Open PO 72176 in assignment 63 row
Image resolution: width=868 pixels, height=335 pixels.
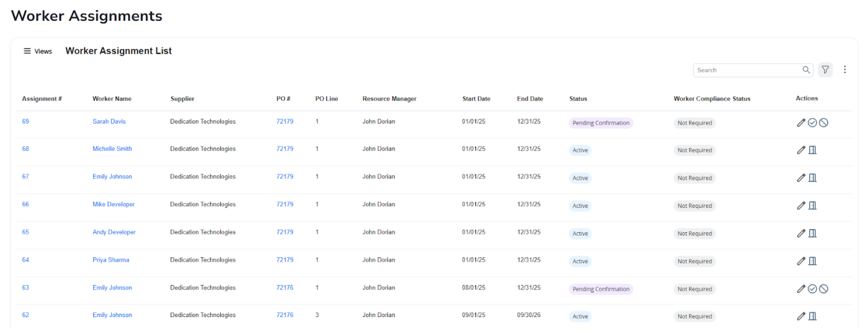tap(285, 288)
